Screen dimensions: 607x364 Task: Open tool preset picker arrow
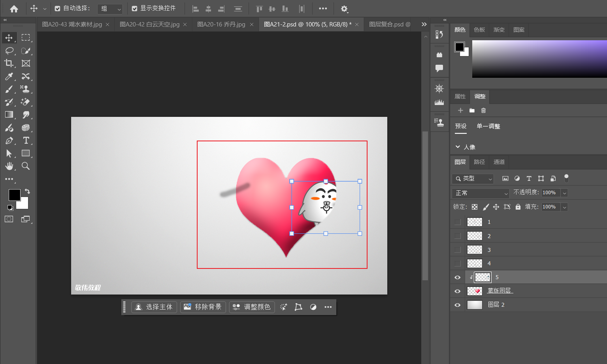[45, 9]
